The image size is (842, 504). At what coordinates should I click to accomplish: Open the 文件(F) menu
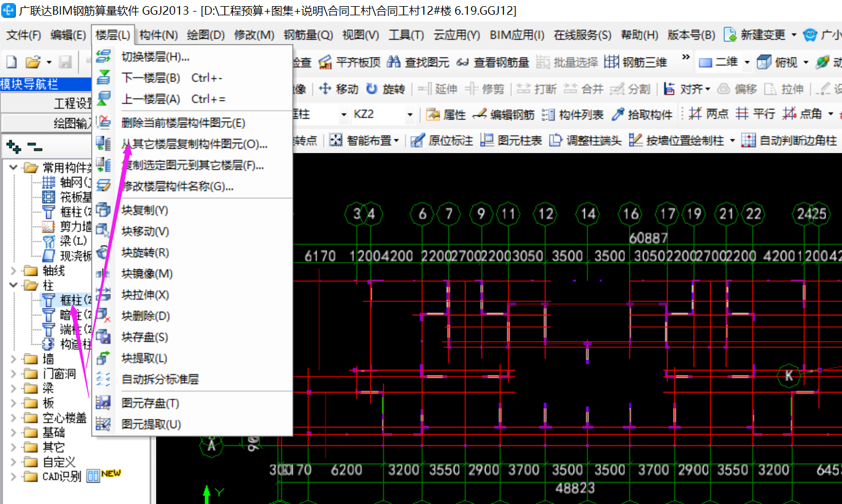click(24, 35)
